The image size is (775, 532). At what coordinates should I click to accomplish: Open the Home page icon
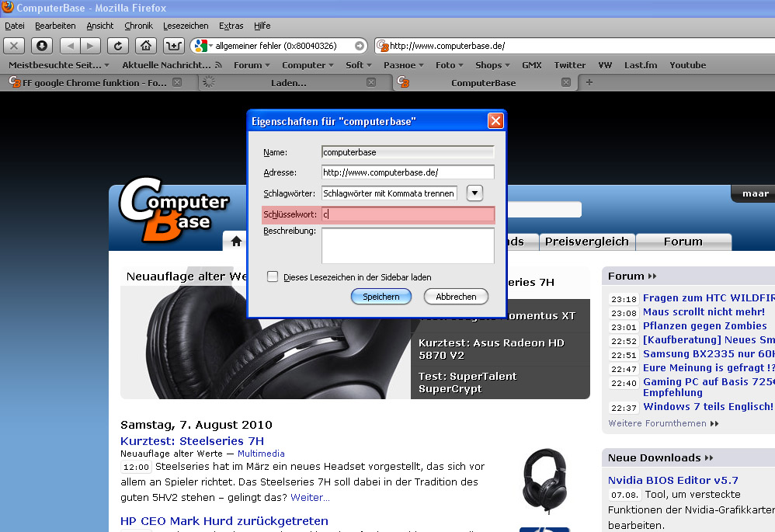(146, 46)
